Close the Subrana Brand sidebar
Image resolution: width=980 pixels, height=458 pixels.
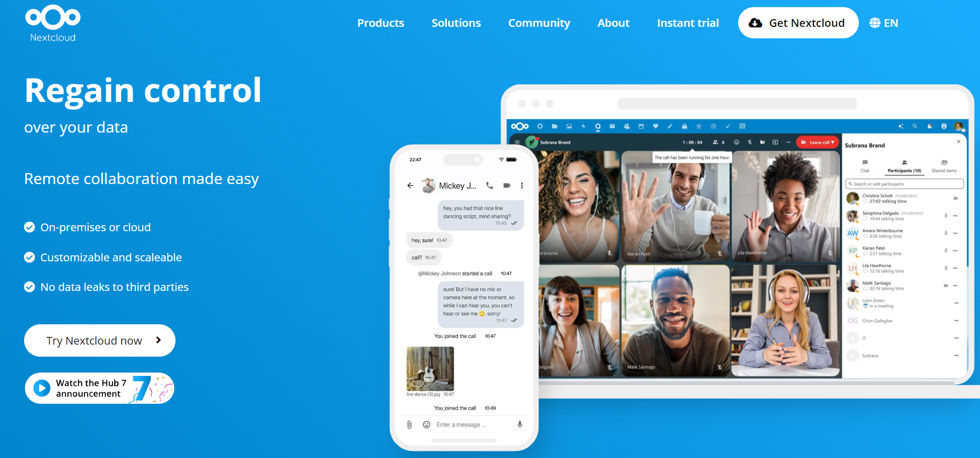959,141
